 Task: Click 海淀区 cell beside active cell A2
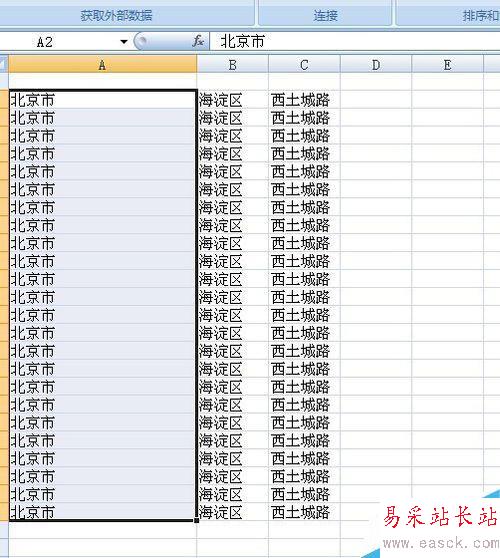[233, 100]
